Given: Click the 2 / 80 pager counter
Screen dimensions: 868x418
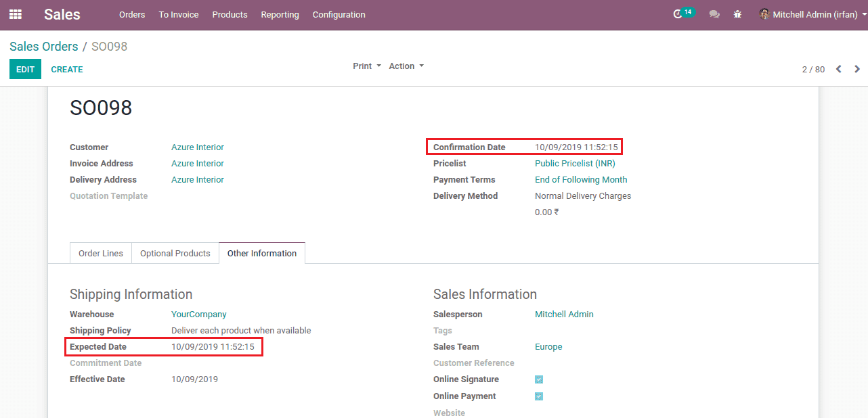Looking at the screenshot, I should 813,69.
